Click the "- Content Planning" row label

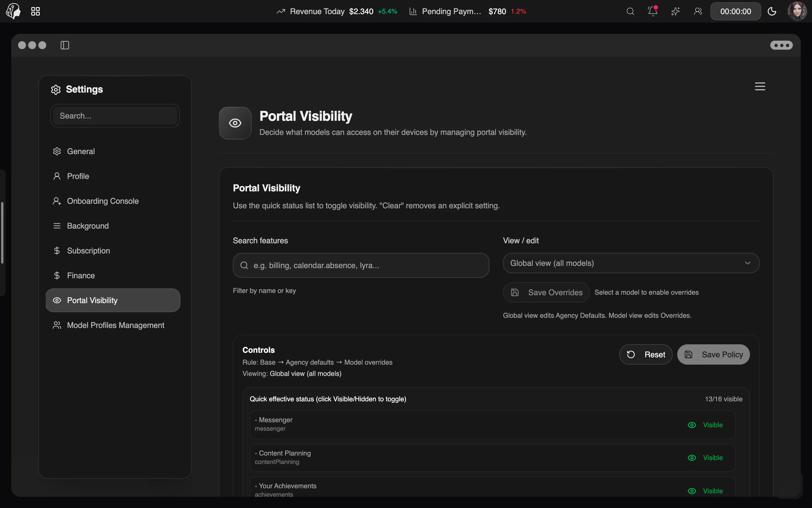(283, 453)
